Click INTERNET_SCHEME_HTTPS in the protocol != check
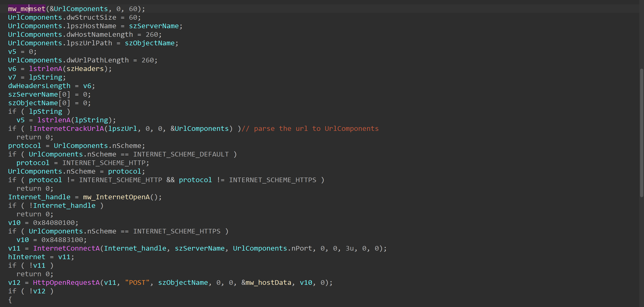The width and height of the screenshot is (644, 307). (x=272, y=180)
